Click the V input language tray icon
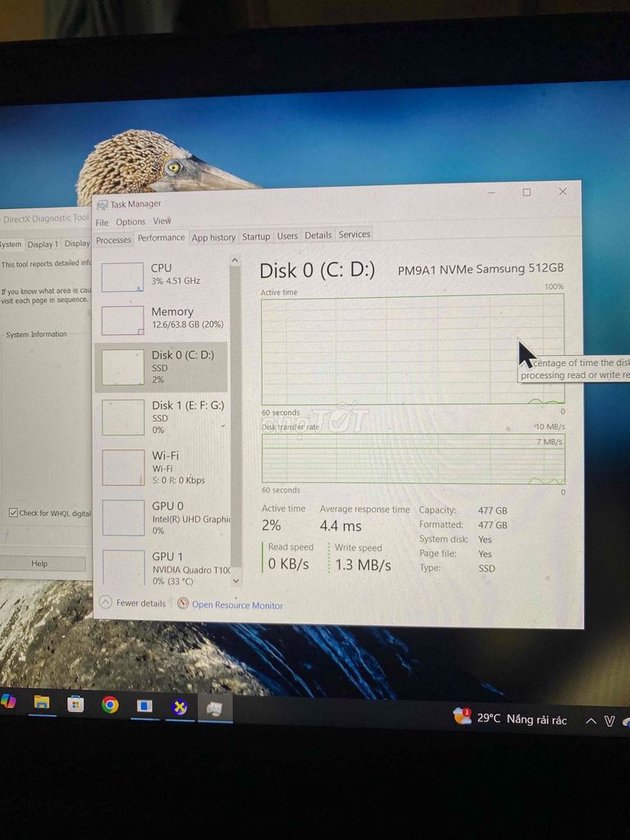The height and width of the screenshot is (840, 630). point(609,722)
